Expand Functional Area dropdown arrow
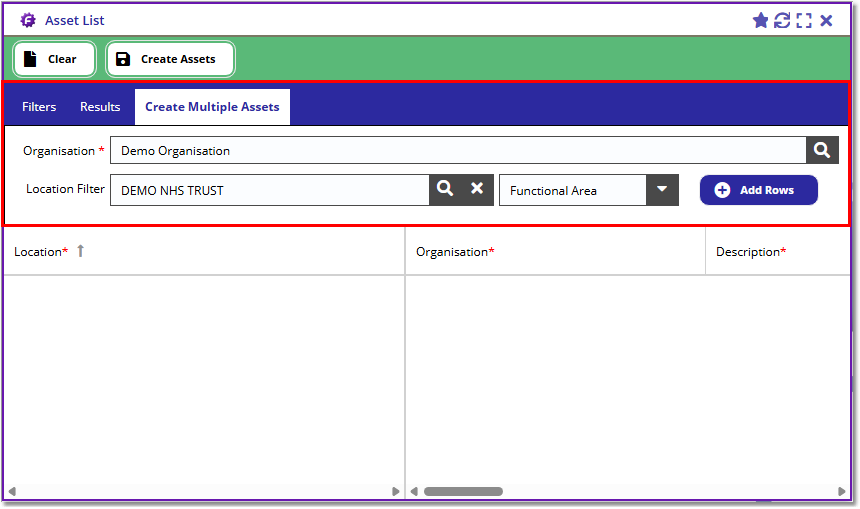 coord(662,190)
